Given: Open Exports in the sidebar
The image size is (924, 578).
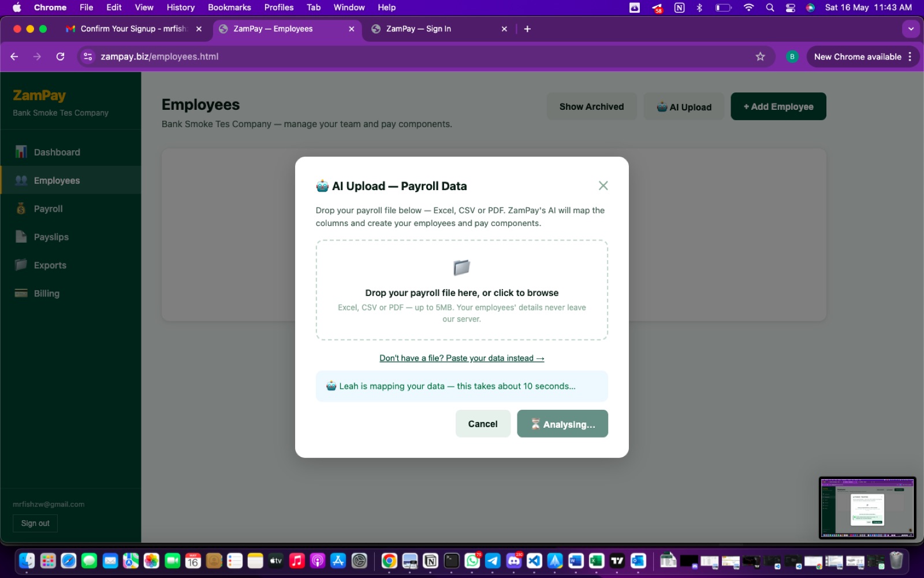Looking at the screenshot, I should pyautogui.click(x=70, y=265).
